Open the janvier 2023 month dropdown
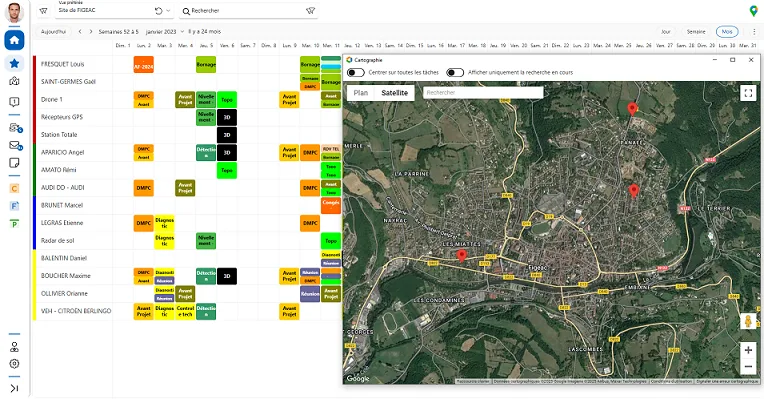764x399 pixels. click(165, 32)
